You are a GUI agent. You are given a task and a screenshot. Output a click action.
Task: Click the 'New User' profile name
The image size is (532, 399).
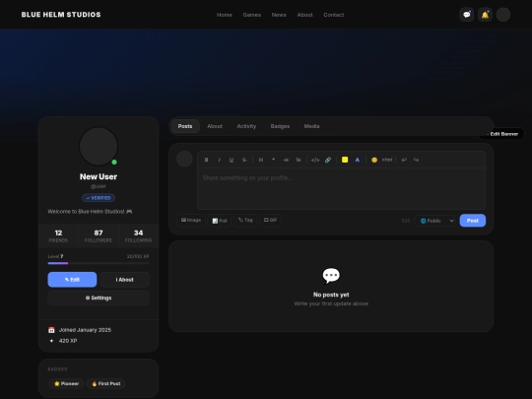point(99,176)
